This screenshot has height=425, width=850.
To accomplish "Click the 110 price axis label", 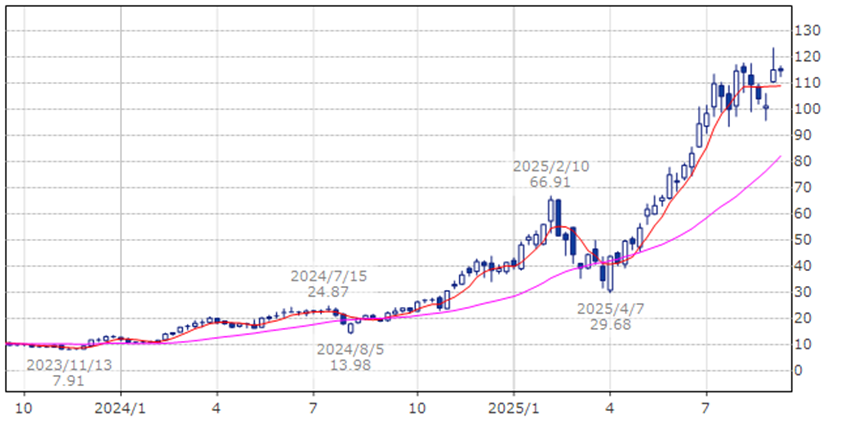I will pyautogui.click(x=808, y=83).
